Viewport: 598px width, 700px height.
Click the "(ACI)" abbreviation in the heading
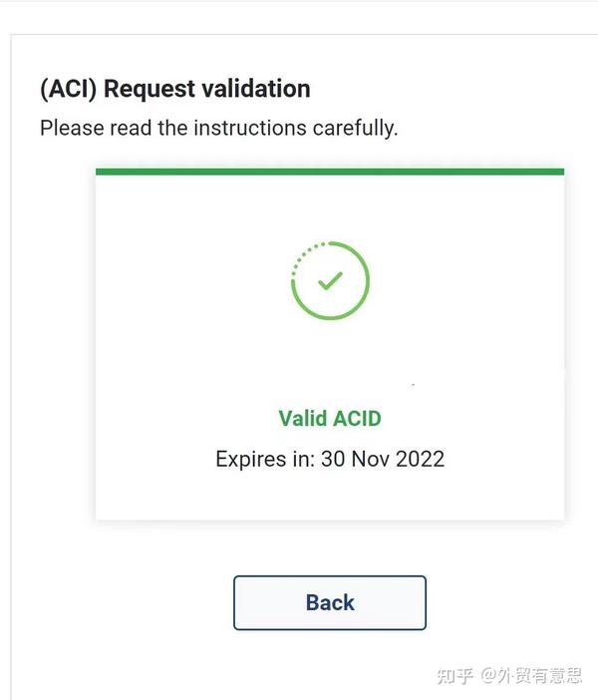pyautogui.click(x=69, y=89)
